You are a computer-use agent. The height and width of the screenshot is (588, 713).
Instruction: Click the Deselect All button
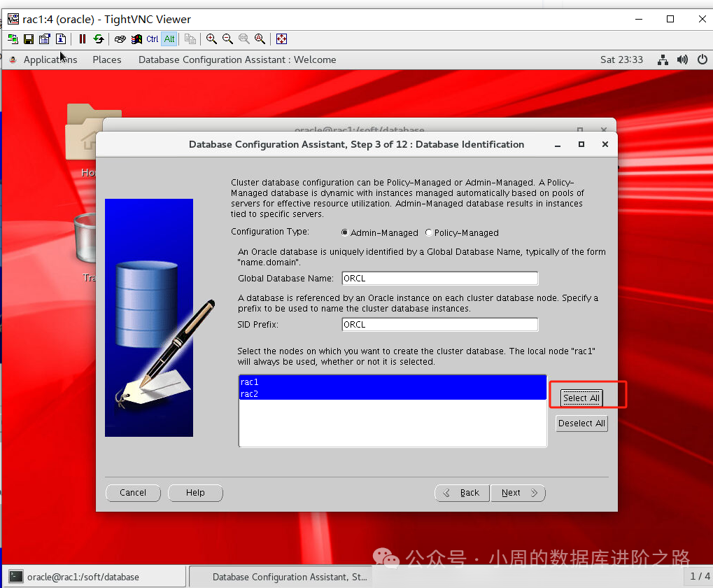click(x=581, y=423)
